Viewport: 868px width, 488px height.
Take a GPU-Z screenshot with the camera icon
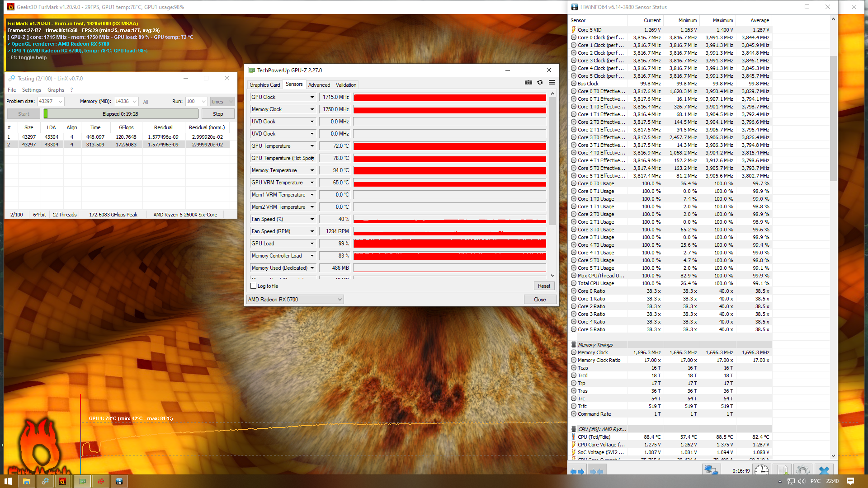tap(528, 82)
